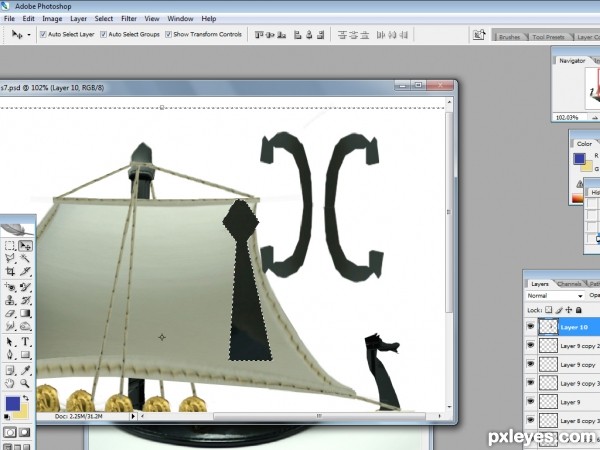Screen dimensions: 600x450
Task: Select the Pen tool
Action: pyautogui.click(x=10, y=355)
